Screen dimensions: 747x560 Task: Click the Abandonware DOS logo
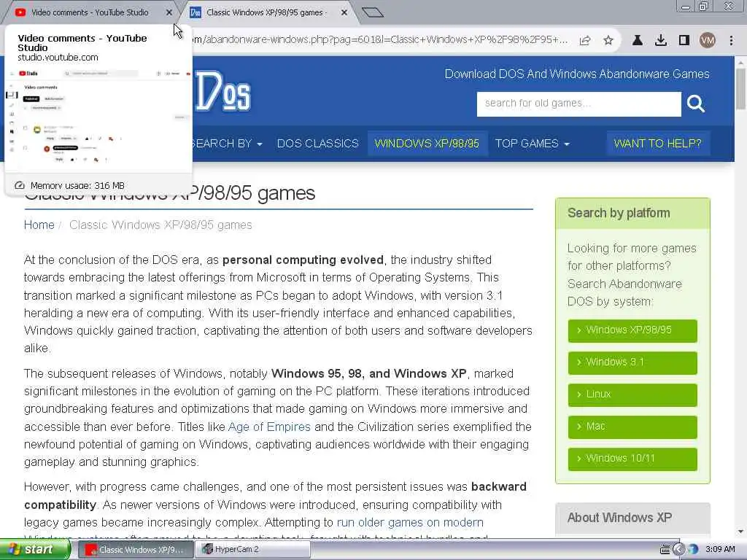pos(222,91)
